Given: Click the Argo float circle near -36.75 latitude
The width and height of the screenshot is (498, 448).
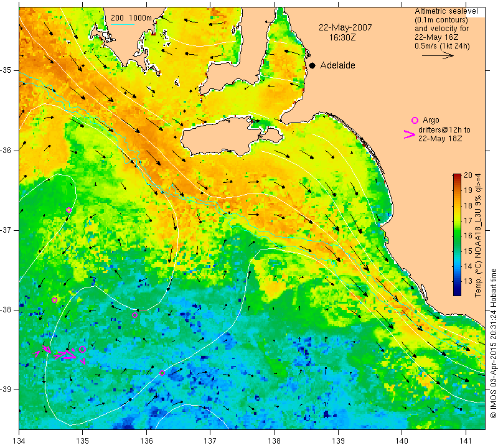Looking at the screenshot, I should pyautogui.click(x=68, y=210).
